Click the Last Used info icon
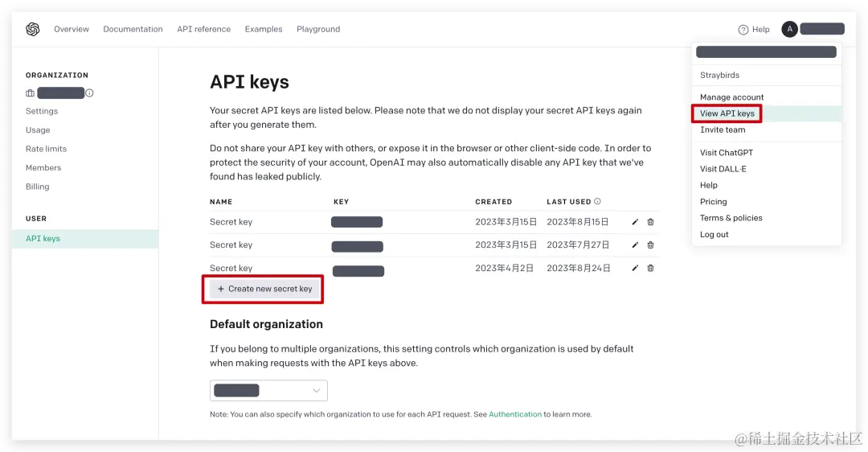Image resolution: width=868 pixels, height=452 pixels. (x=597, y=201)
